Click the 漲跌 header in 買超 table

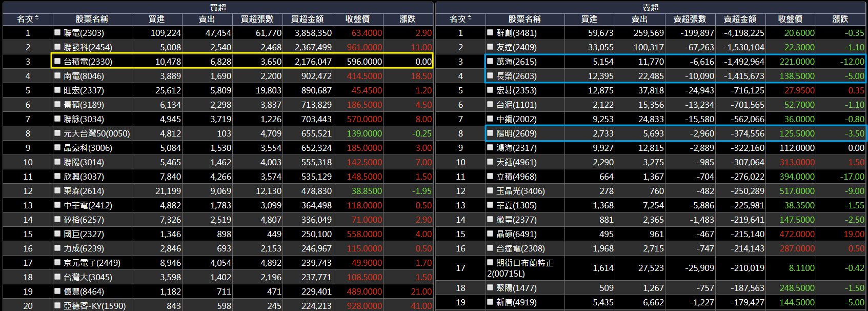(408, 19)
